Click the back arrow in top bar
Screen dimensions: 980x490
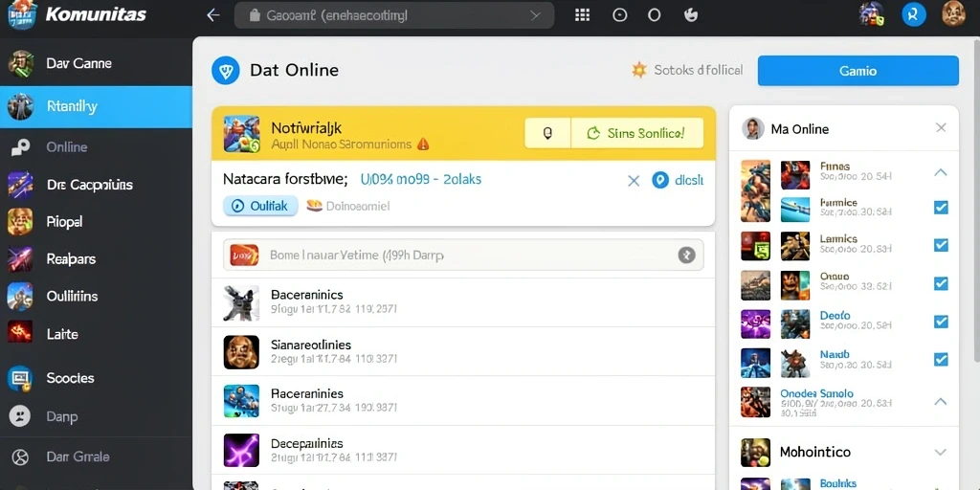(213, 15)
